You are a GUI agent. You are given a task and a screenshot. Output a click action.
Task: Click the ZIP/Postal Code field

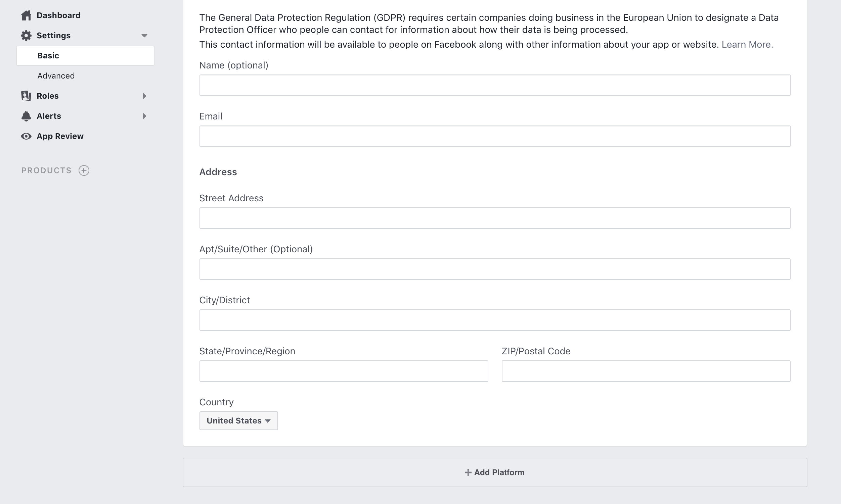click(646, 371)
